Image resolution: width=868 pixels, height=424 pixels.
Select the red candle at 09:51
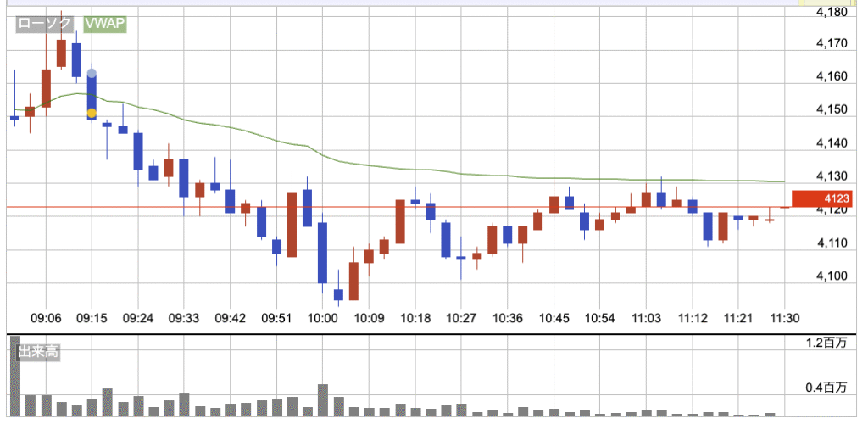(x=292, y=225)
